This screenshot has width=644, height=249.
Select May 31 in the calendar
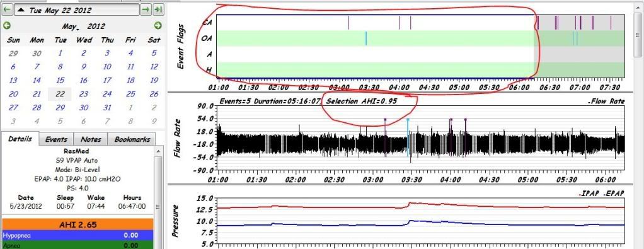tap(107, 108)
